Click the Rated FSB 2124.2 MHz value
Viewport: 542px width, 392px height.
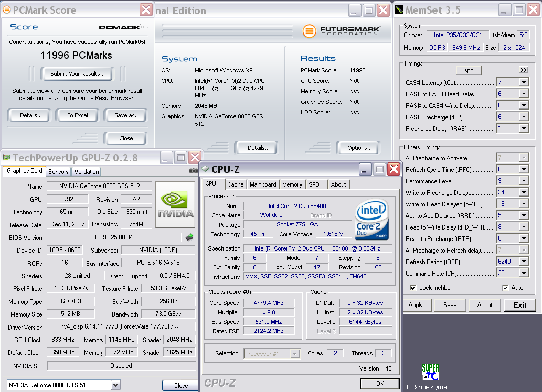pyautogui.click(x=269, y=331)
